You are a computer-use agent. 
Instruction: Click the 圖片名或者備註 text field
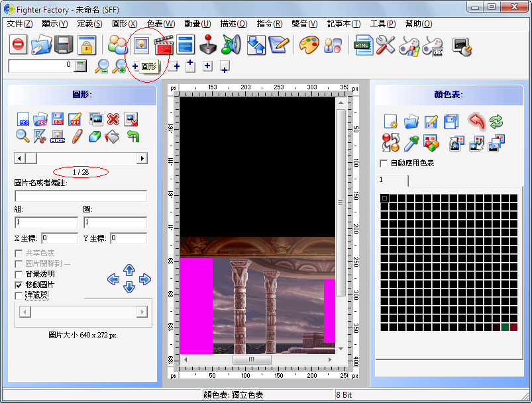point(81,196)
